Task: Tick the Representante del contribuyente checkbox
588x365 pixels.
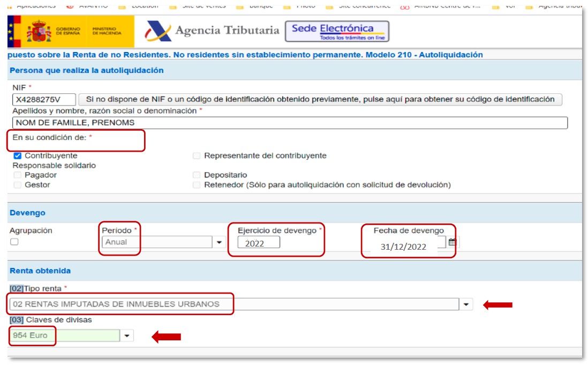Action: [197, 156]
